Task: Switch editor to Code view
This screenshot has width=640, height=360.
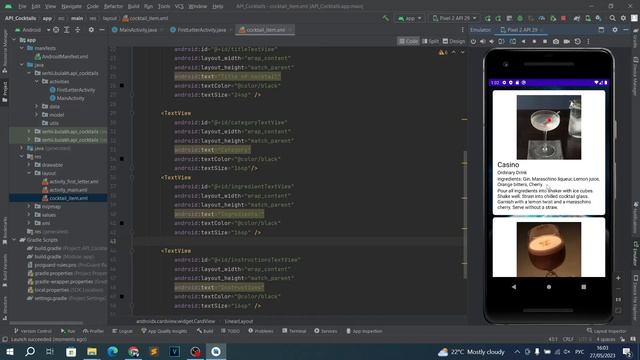Action: pyautogui.click(x=408, y=41)
